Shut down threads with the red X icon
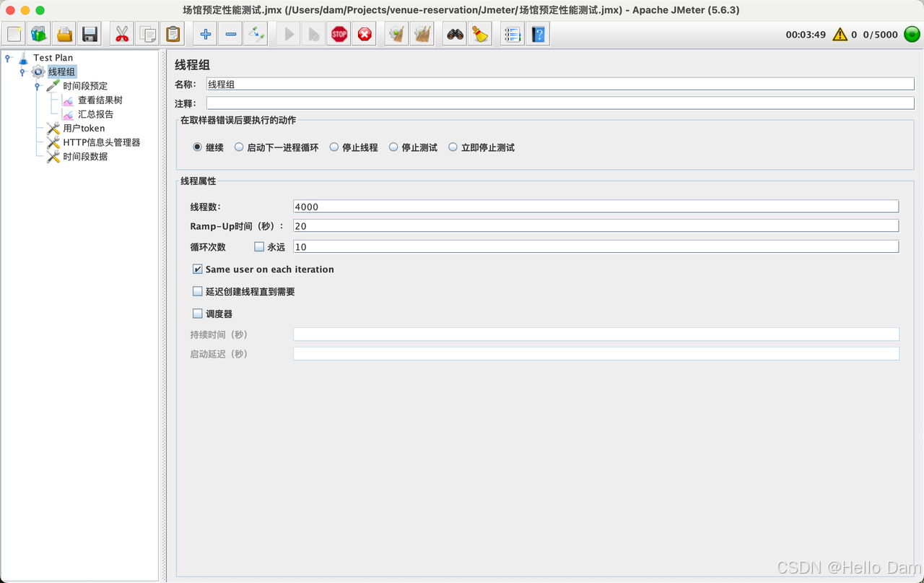This screenshot has width=924, height=583. tap(365, 34)
